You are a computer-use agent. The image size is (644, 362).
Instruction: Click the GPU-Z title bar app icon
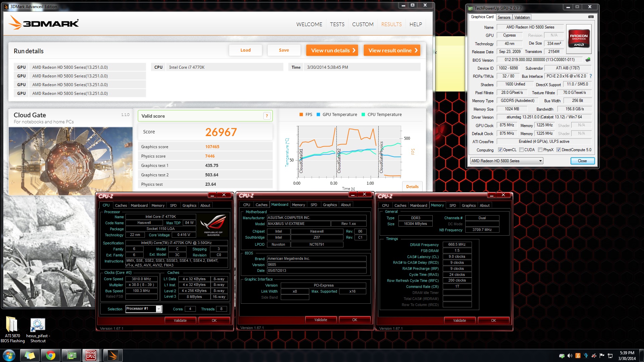[x=470, y=8]
